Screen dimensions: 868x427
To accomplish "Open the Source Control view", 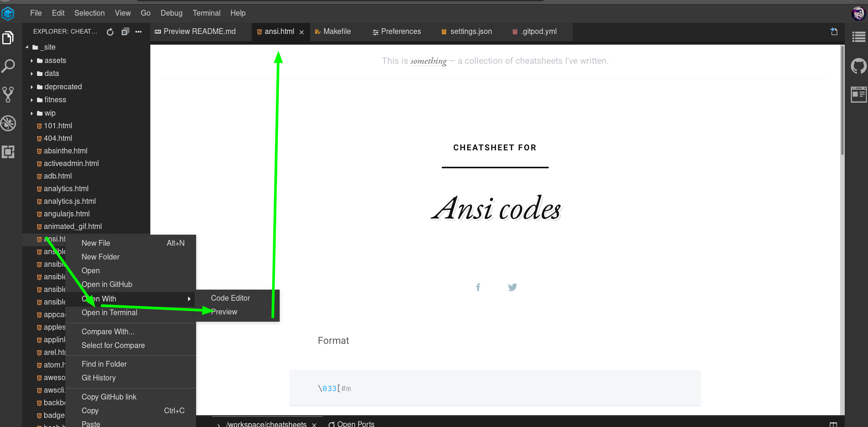I will (x=8, y=94).
